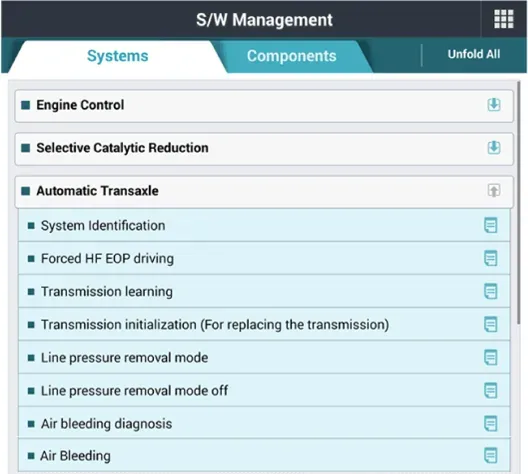Viewport: 528px width, 474px height.
Task: Switch to the Components tab
Action: 292,56
